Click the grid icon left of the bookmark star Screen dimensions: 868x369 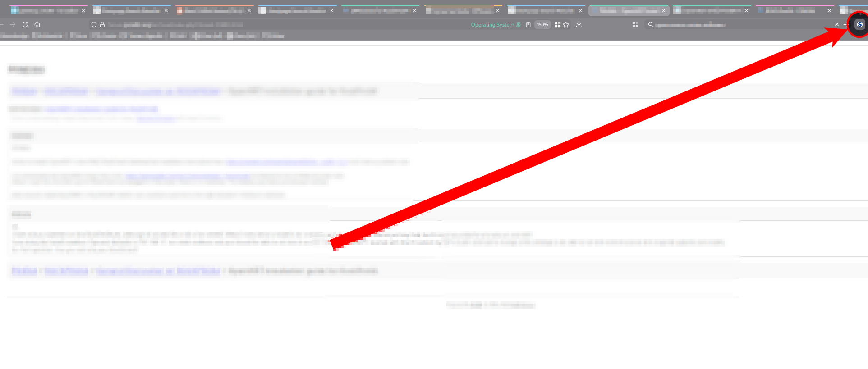558,25
